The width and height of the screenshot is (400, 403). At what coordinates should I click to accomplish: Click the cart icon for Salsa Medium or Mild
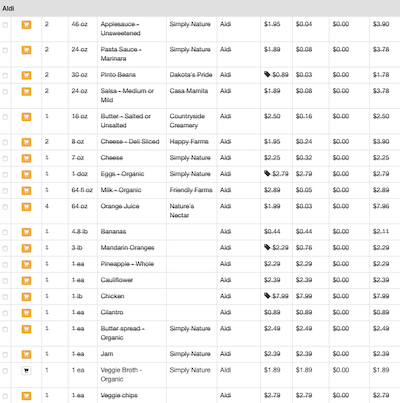[26, 91]
